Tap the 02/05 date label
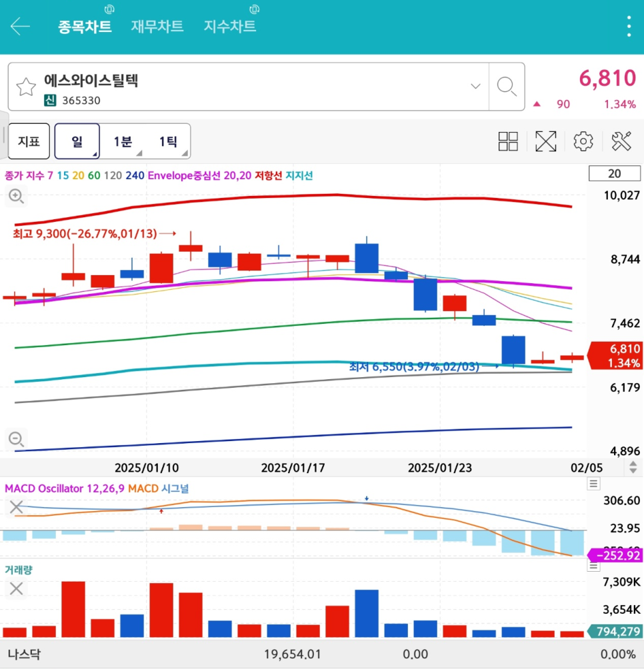 tap(587, 468)
